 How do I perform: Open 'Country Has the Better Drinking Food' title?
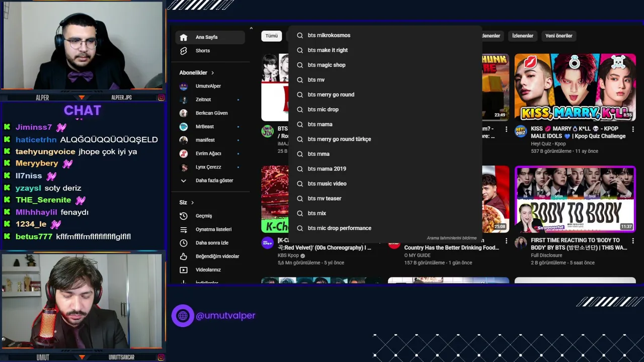(452, 247)
